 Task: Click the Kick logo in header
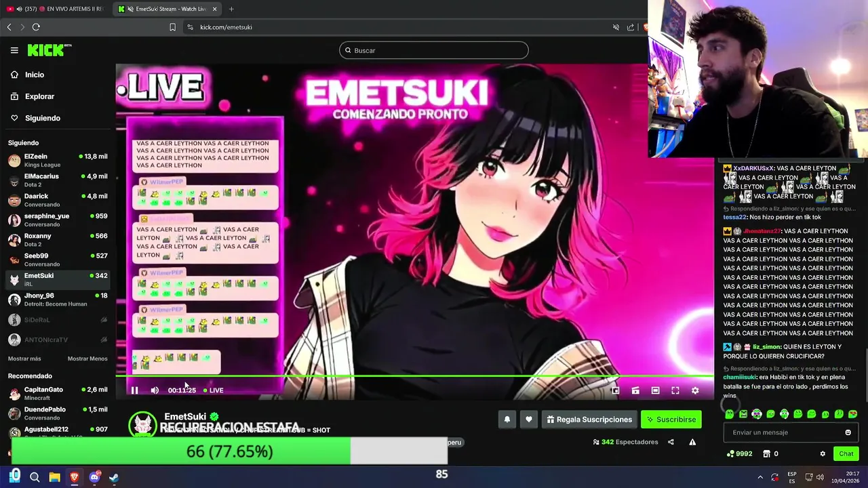pos(49,50)
